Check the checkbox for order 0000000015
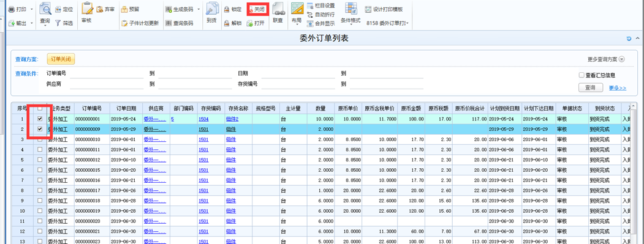This screenshot has width=644, height=244. click(40, 170)
